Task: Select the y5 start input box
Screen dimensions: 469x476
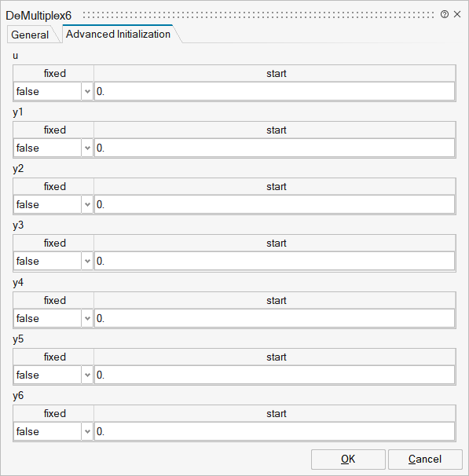Action: tap(274, 375)
